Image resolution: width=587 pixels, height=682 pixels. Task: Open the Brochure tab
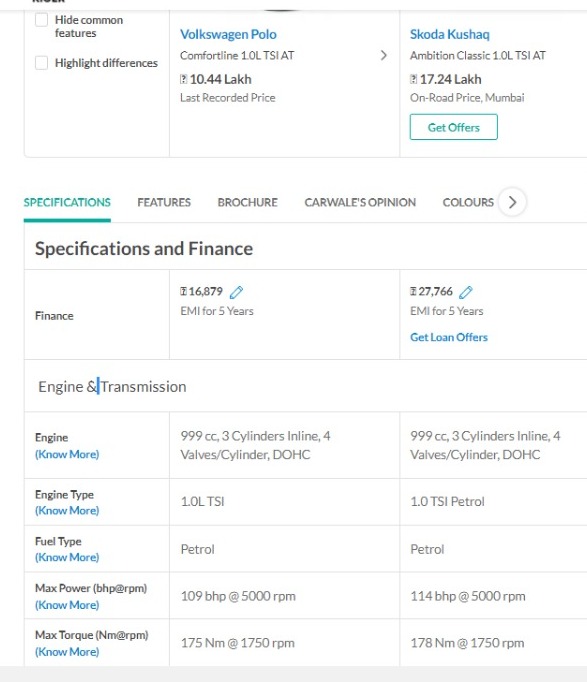point(247,202)
